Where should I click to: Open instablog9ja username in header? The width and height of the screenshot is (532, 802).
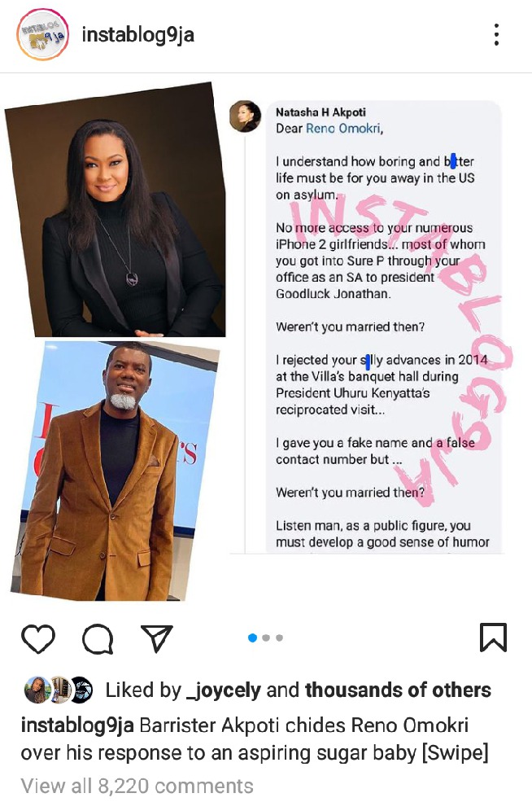[x=138, y=35]
